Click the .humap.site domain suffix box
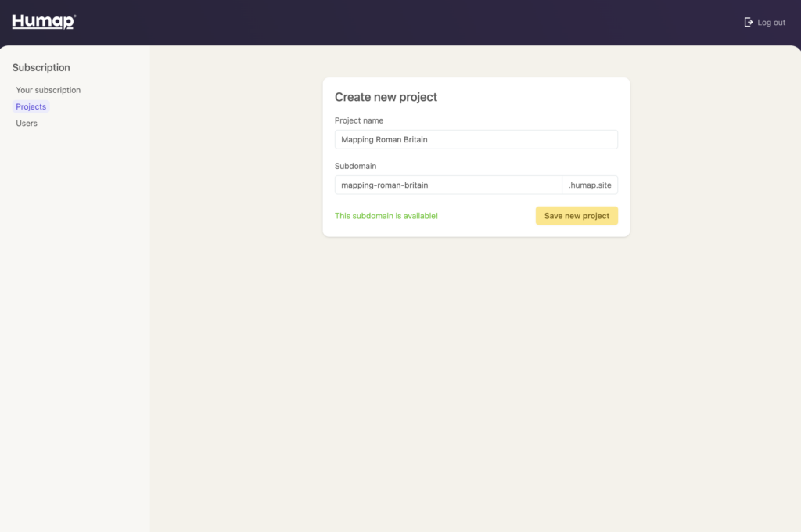The width and height of the screenshot is (801, 532). pos(590,185)
